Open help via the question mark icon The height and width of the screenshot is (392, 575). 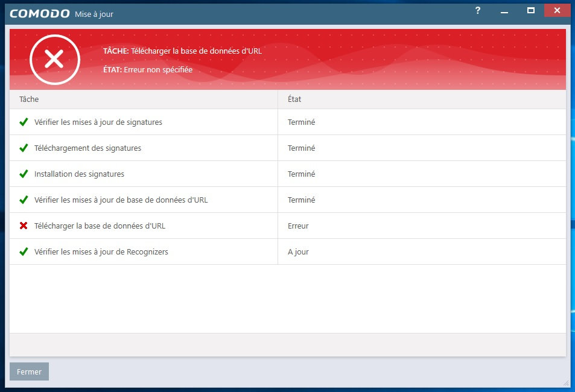(477, 11)
